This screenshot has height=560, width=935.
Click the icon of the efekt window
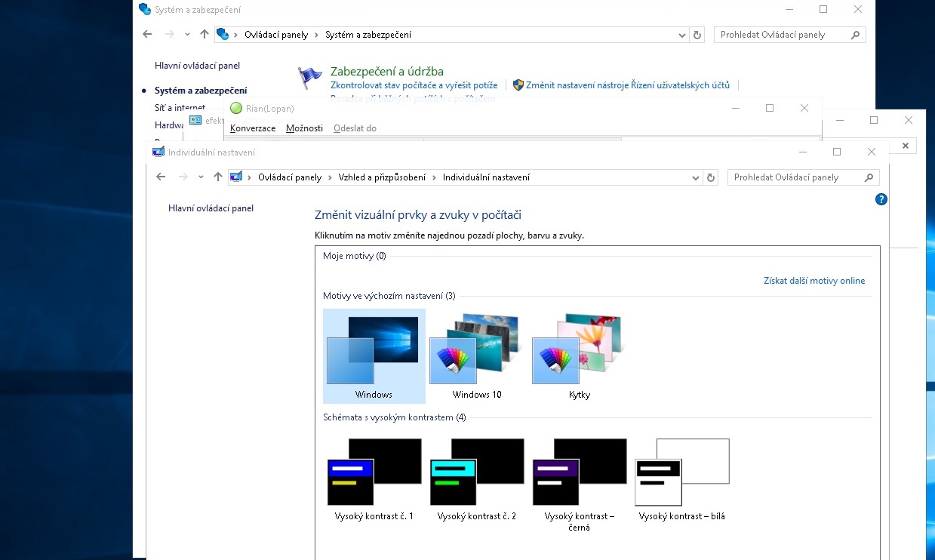[195, 120]
